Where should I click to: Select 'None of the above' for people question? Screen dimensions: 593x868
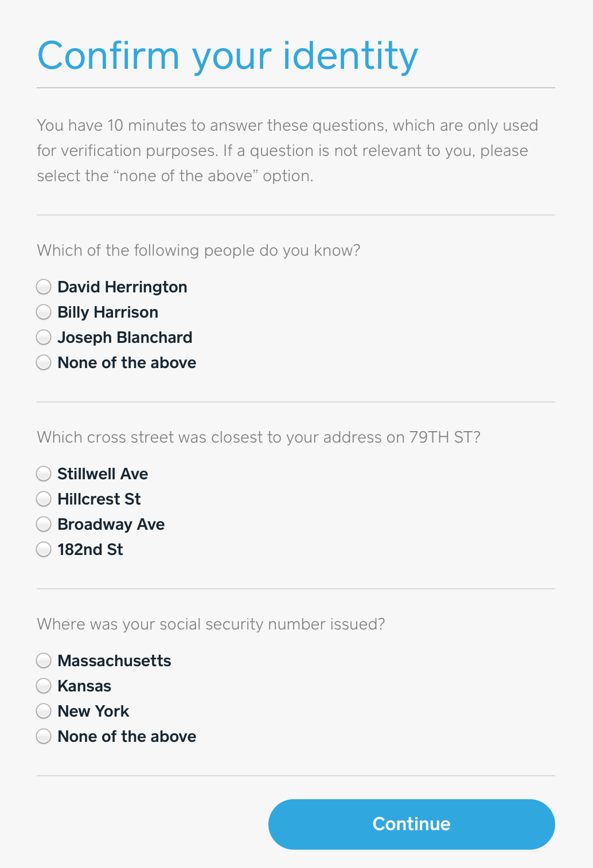(x=44, y=362)
